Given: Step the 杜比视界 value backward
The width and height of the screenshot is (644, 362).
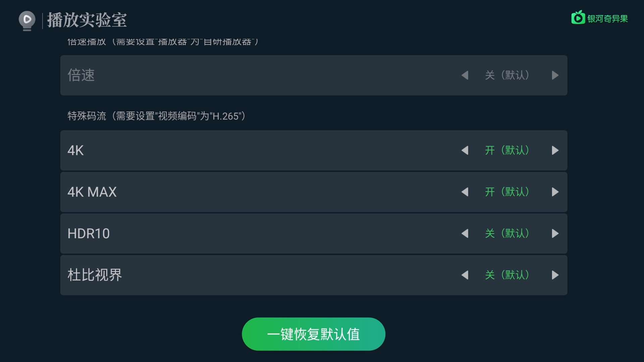Looking at the screenshot, I should pos(465,275).
